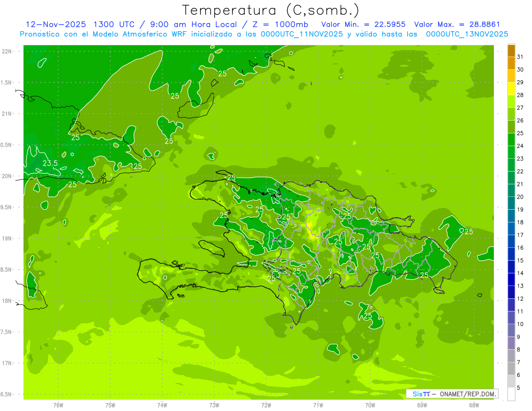Select the green colorbar segment between 24 and 25
The image size is (532, 411).
(x=511, y=140)
